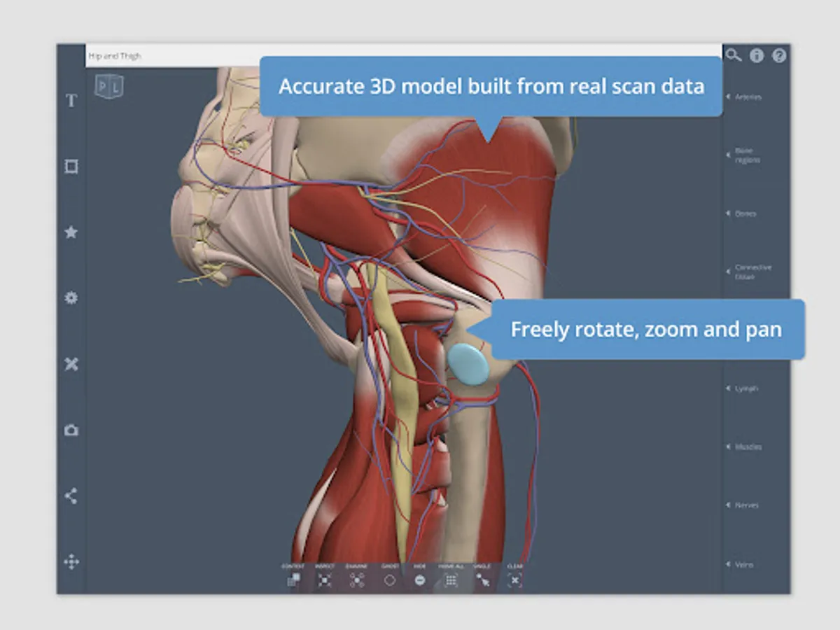This screenshot has width=840, height=630.
Task: Take a snapshot with camera icon
Action: [x=71, y=430]
